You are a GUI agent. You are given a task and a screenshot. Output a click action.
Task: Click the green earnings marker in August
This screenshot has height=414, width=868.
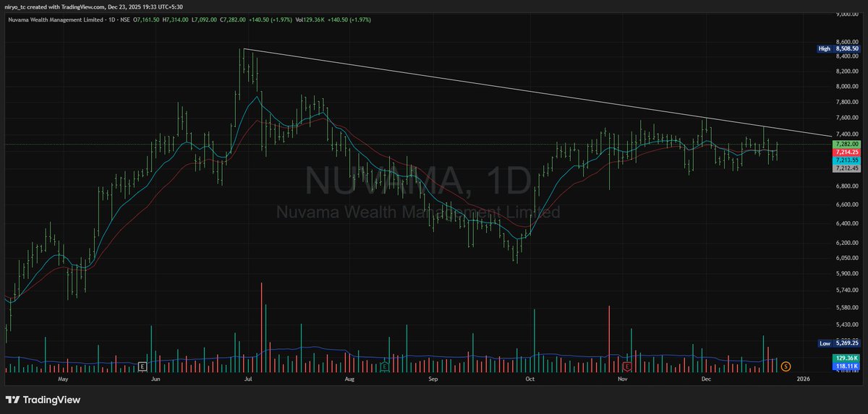click(386, 367)
